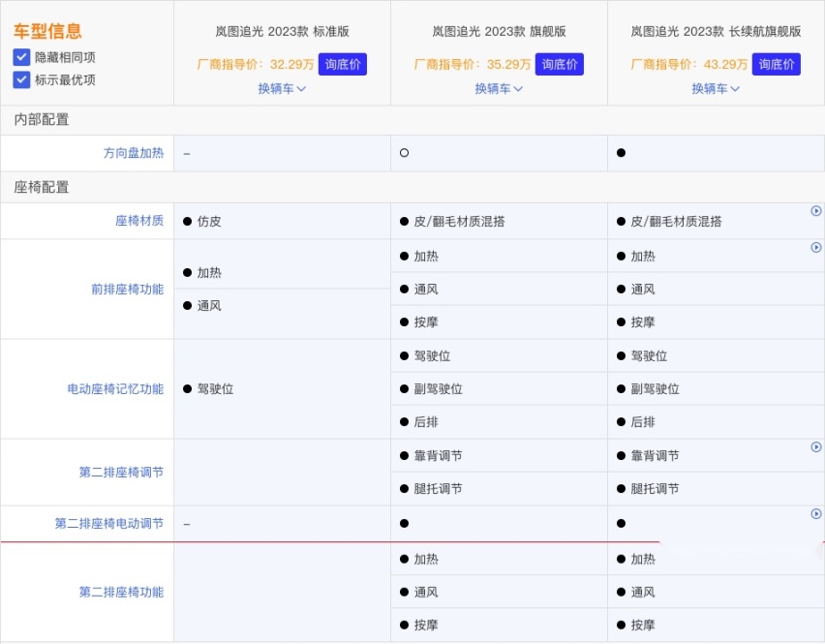Uncheck 标示最优项 checkbox
Viewport: 825px width, 644px height.
pyautogui.click(x=21, y=80)
